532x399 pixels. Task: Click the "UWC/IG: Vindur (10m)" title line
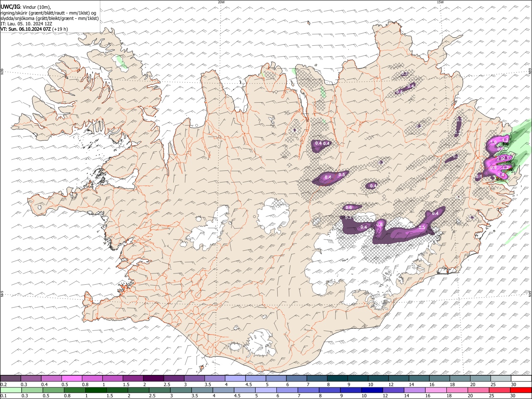tap(26, 7)
